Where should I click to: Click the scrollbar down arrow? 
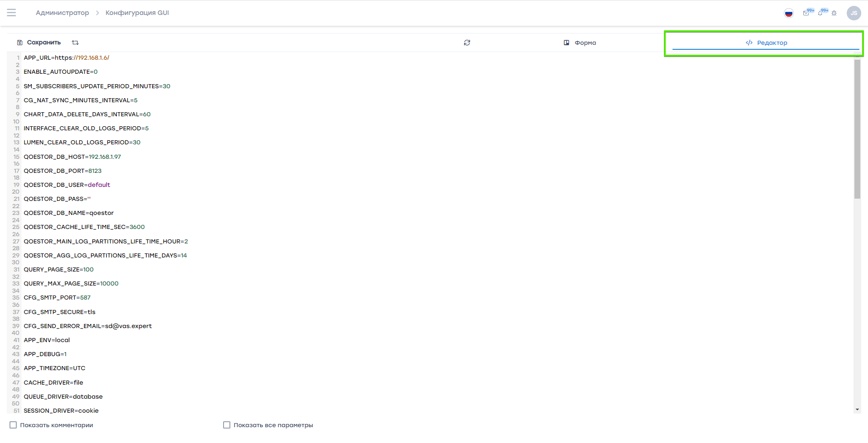[857, 410]
